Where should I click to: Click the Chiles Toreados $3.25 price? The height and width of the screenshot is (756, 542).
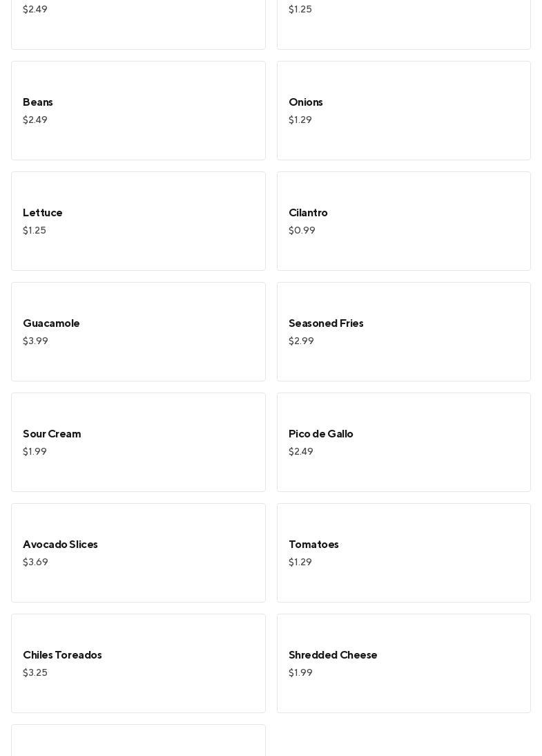pyautogui.click(x=35, y=673)
